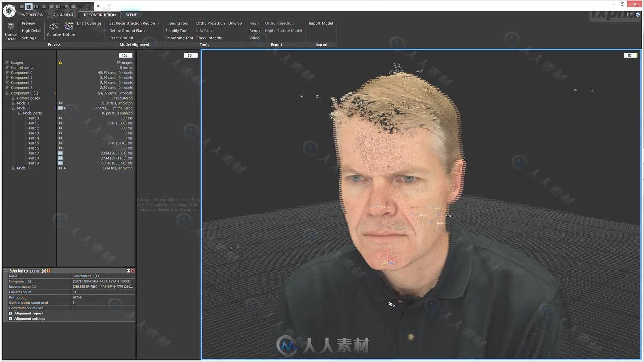The image size is (644, 362).
Task: Switch to the SCENE tab
Action: pos(131,15)
